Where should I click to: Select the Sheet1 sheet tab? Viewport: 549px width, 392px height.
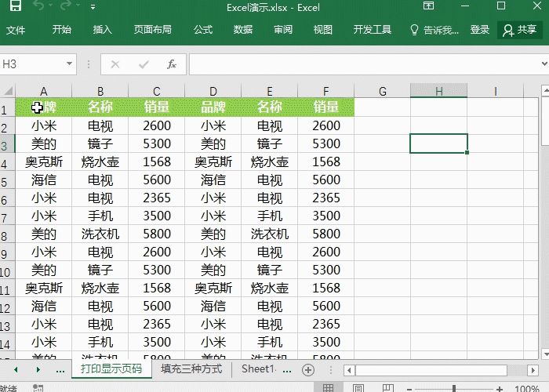[258, 369]
